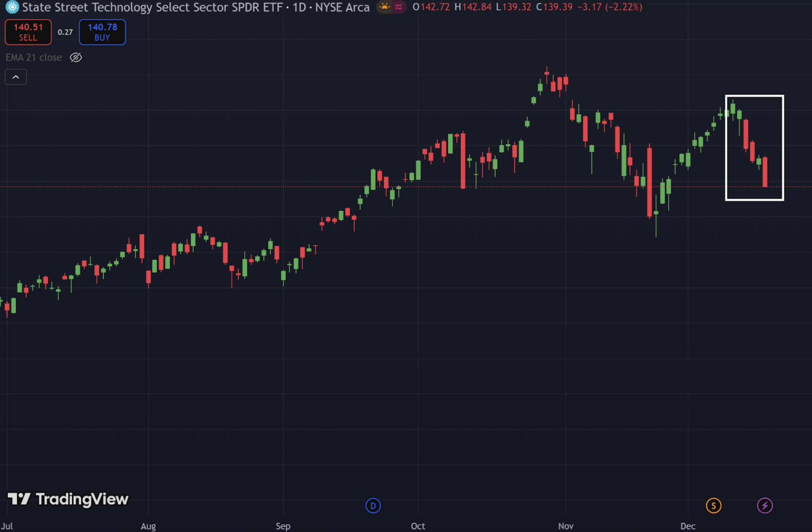Click the blue D dividend marker
Screen dimensions: 812x532
click(373, 505)
